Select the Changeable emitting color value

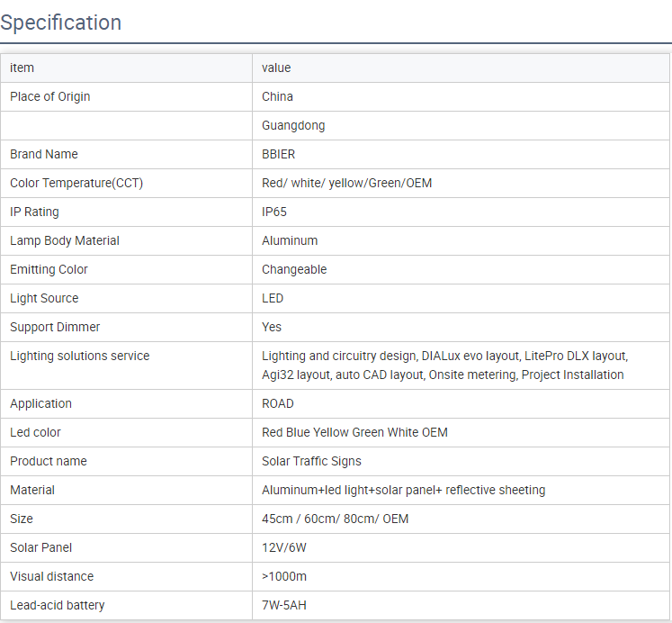pyautogui.click(x=294, y=269)
